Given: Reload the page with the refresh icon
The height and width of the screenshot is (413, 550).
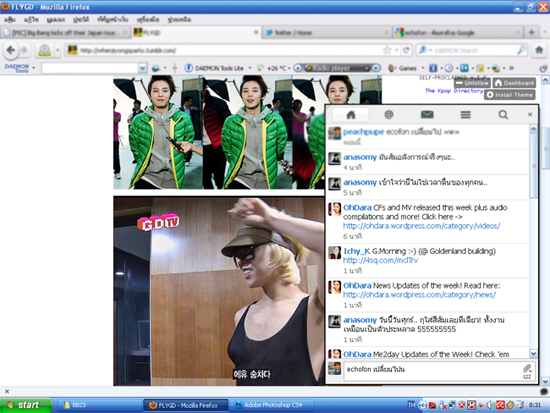Looking at the screenshot, I should (x=406, y=51).
